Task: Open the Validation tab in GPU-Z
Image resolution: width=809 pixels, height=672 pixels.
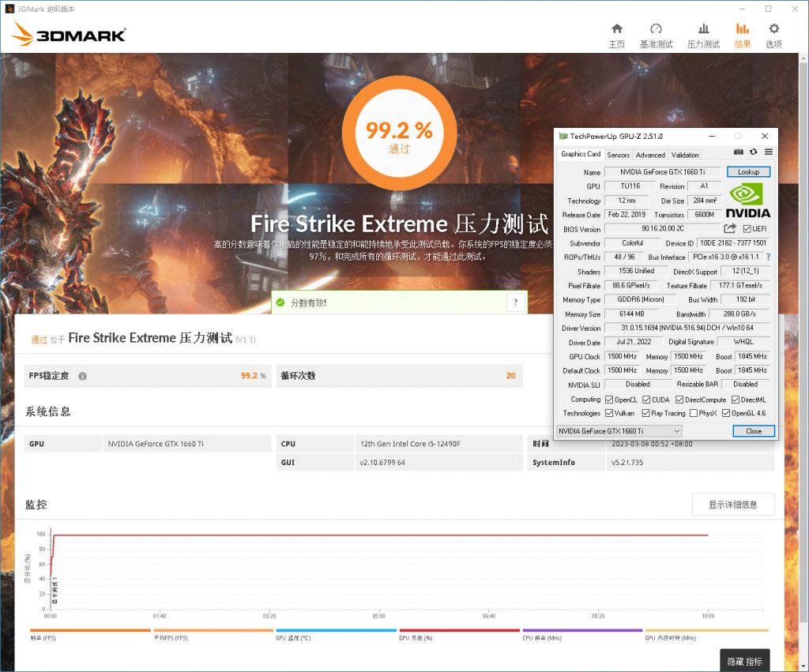Action: click(x=684, y=155)
